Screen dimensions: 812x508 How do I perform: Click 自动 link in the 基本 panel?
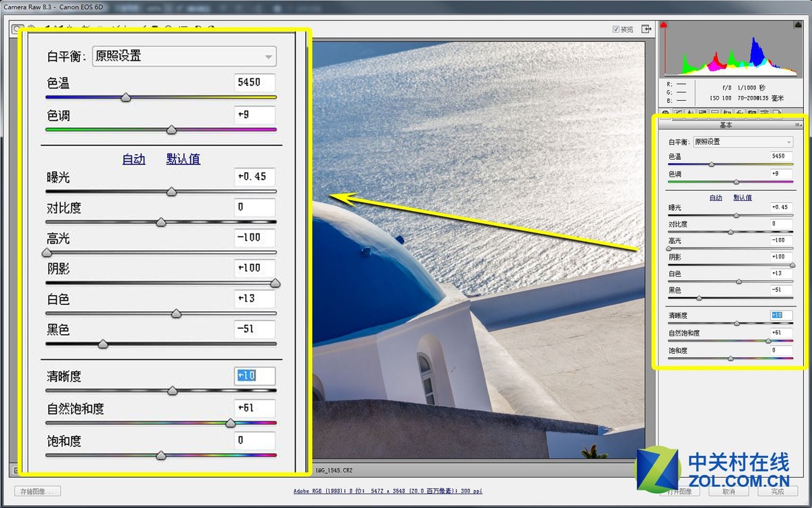tap(715, 198)
